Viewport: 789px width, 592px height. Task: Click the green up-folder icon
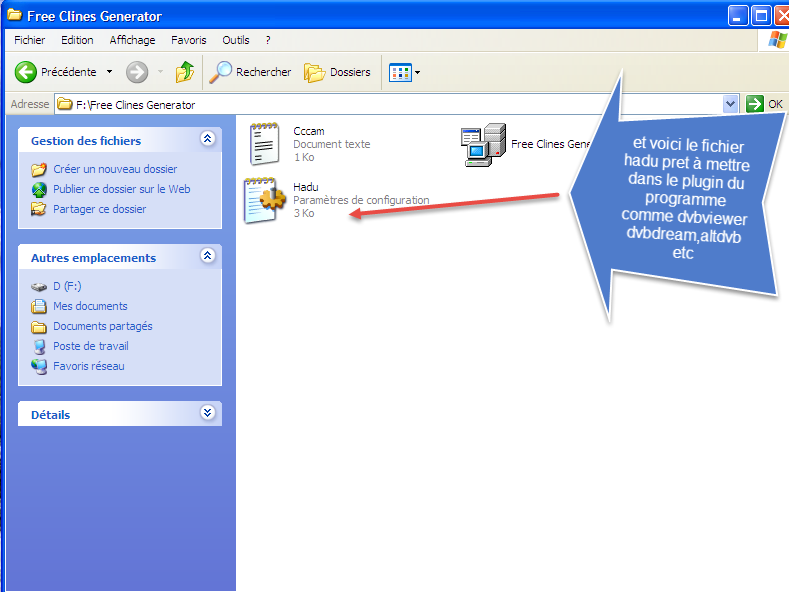point(185,72)
